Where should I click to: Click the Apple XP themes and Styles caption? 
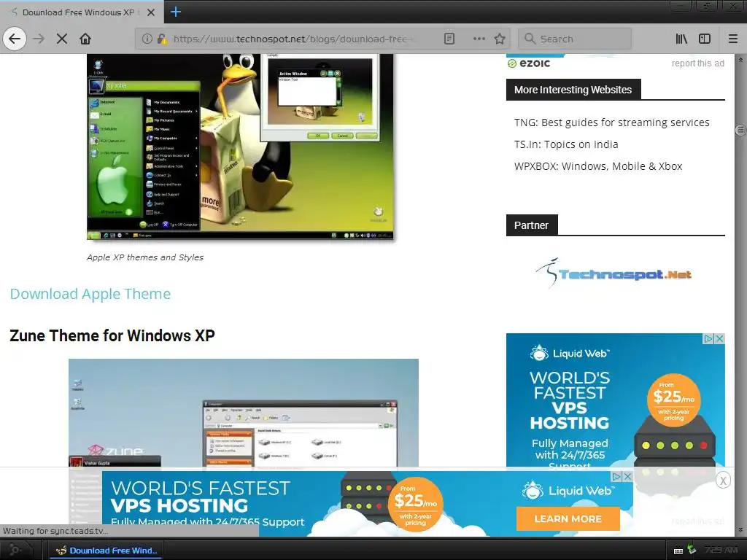coord(145,257)
